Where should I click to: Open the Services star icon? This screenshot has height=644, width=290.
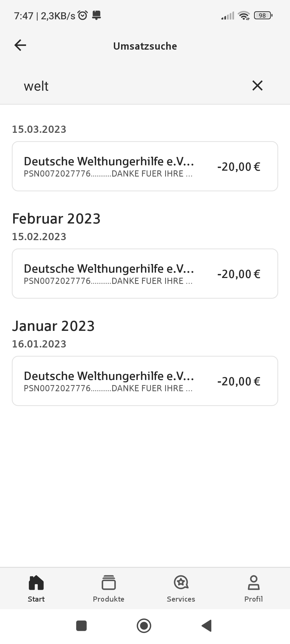click(181, 583)
